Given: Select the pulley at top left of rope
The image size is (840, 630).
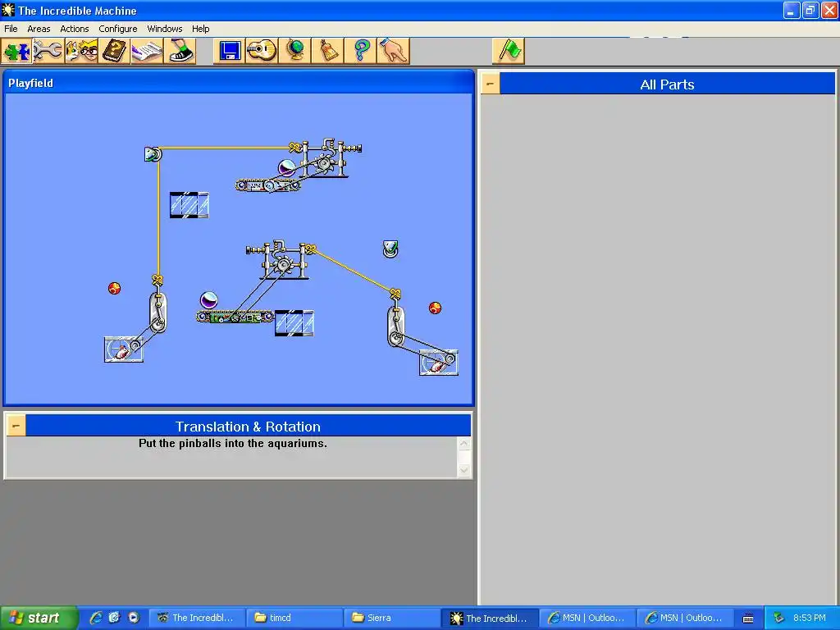Looking at the screenshot, I should click(153, 154).
